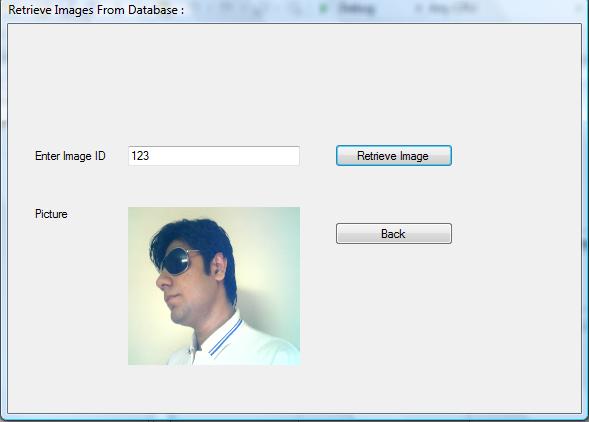The height and width of the screenshot is (422, 589).
Task: Focus the Image ID text box
Action: (x=214, y=156)
